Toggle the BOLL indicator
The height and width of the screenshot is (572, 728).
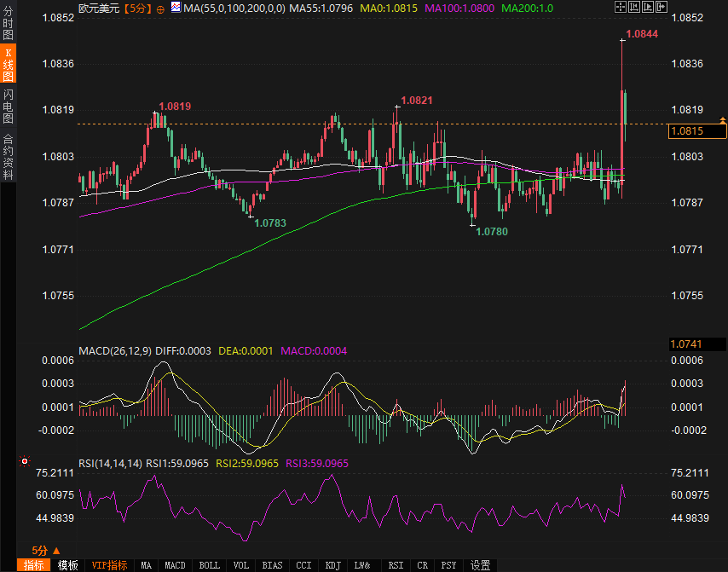point(209,565)
